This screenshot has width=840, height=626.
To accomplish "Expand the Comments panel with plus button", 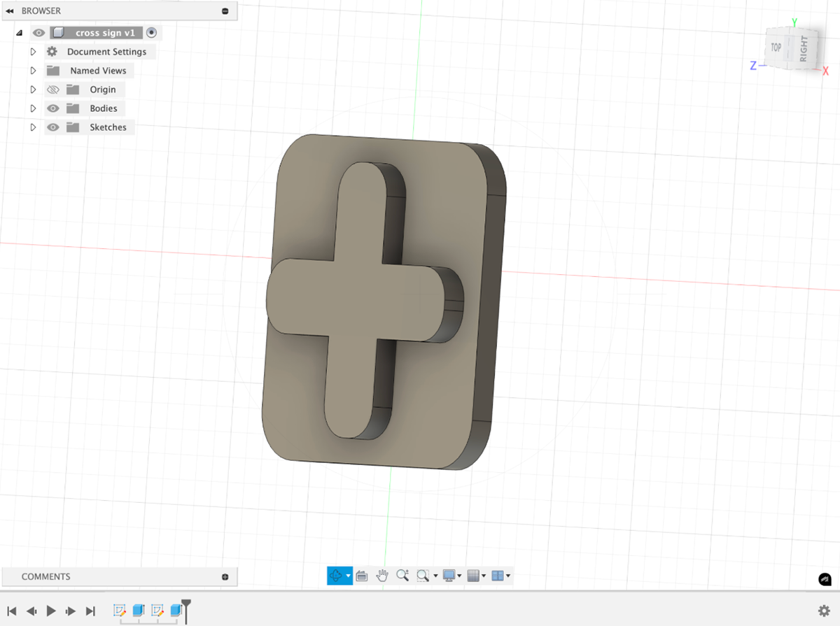I will (225, 577).
